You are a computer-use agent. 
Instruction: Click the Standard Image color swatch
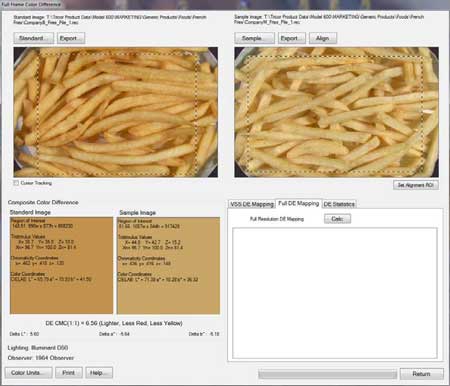tap(61, 265)
